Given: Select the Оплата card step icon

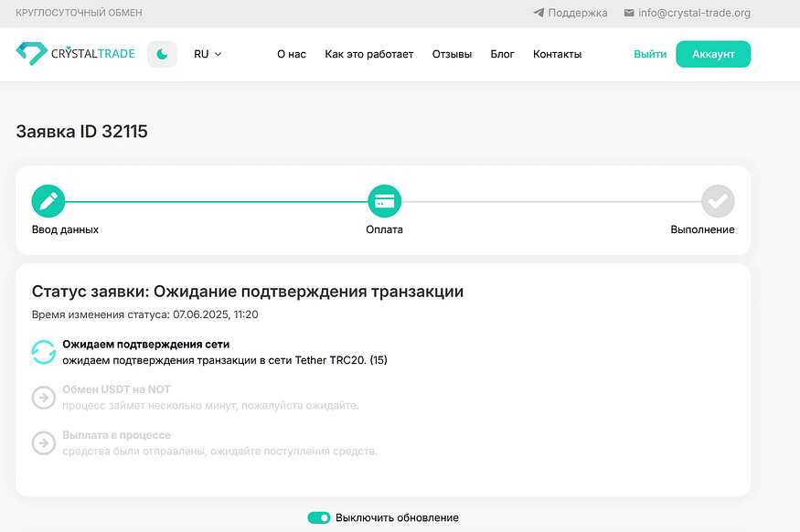Looking at the screenshot, I should click(x=384, y=201).
